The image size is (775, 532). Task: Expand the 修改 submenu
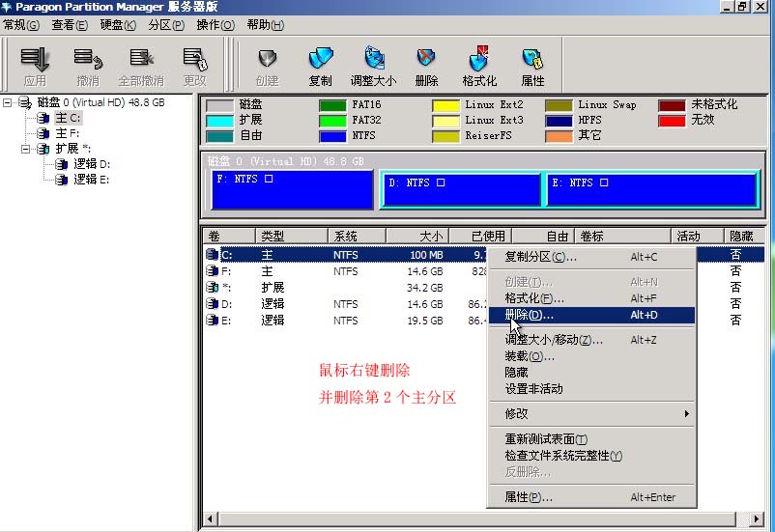591,414
